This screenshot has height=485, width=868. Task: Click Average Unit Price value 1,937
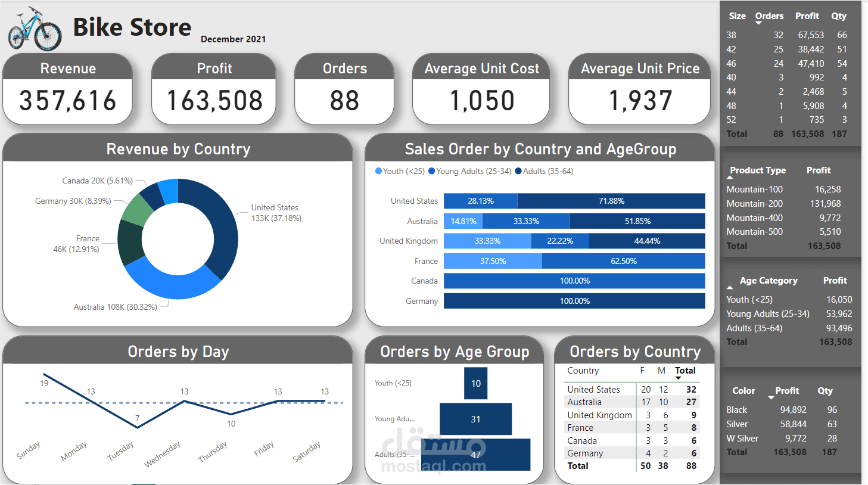[640, 101]
